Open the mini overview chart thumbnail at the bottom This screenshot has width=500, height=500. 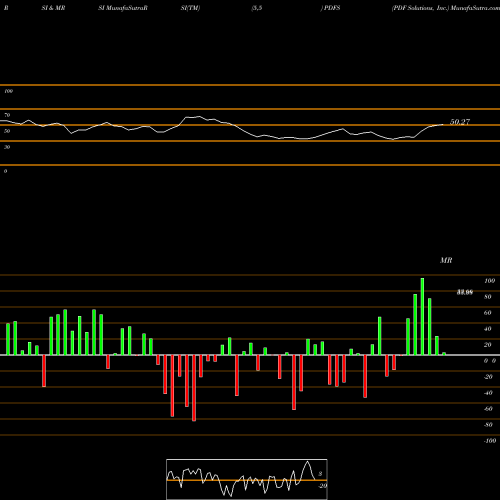[x=247, y=479]
